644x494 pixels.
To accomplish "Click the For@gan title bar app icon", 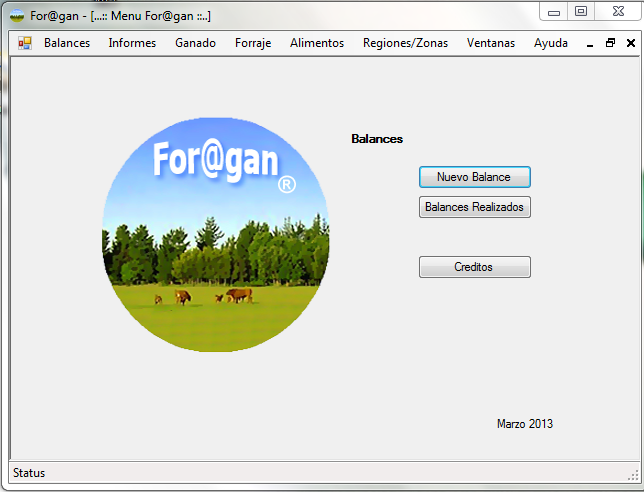I will [x=17, y=16].
